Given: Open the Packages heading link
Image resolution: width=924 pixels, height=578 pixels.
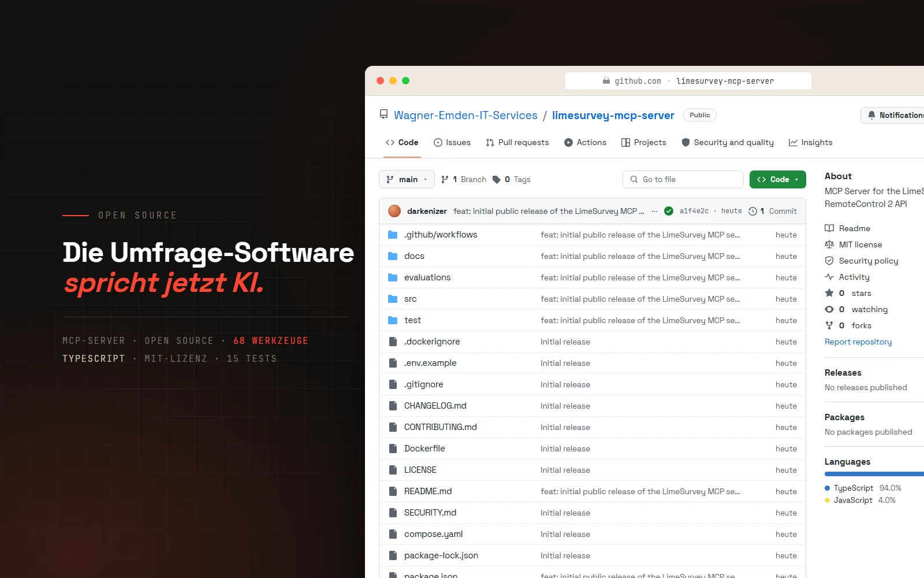Looking at the screenshot, I should click(844, 417).
